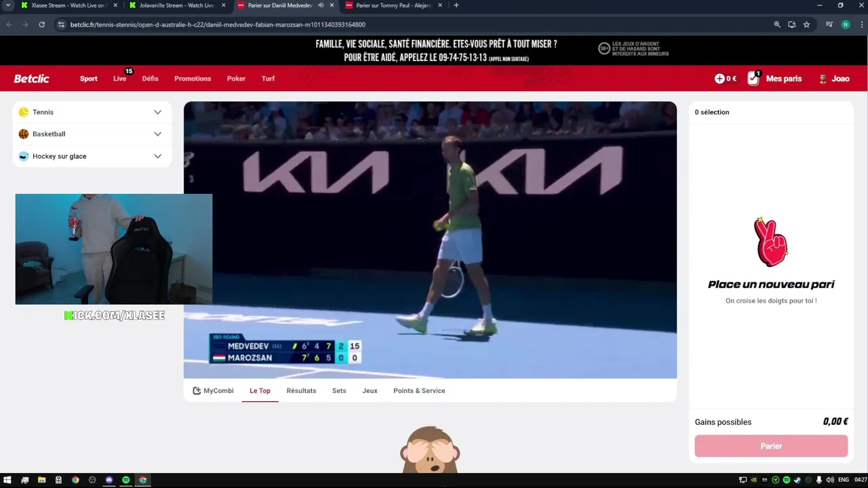Open the Résultats tab

pos(301,390)
